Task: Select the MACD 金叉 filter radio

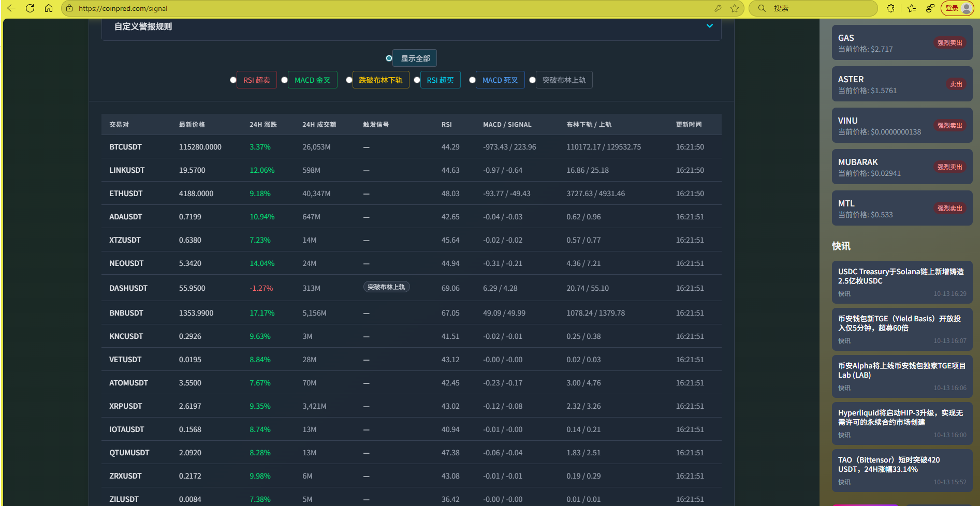Action: (285, 80)
